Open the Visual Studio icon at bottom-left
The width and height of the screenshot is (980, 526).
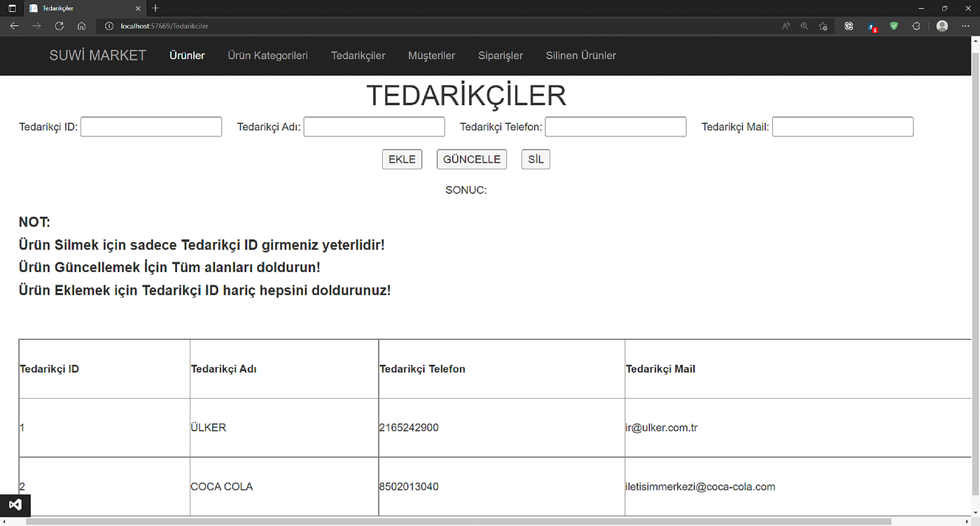[15, 505]
